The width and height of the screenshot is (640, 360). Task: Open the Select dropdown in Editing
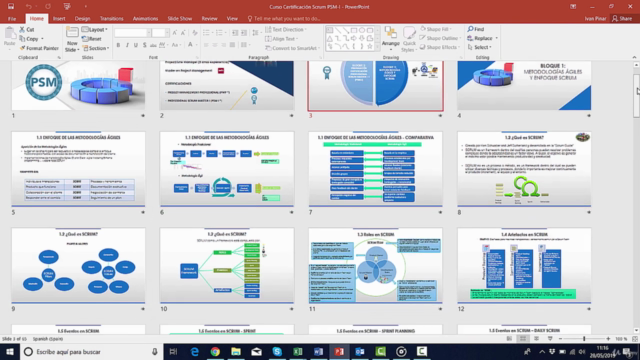tap(480, 47)
